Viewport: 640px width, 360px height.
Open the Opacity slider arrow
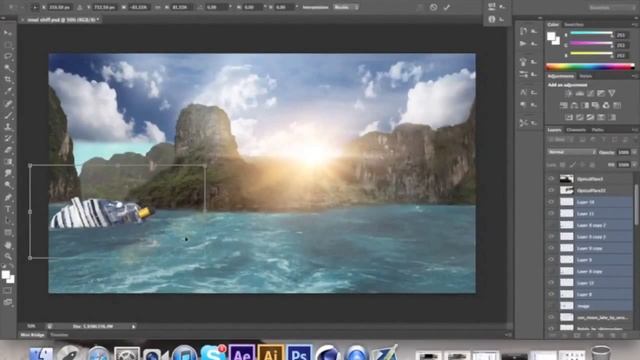634,152
